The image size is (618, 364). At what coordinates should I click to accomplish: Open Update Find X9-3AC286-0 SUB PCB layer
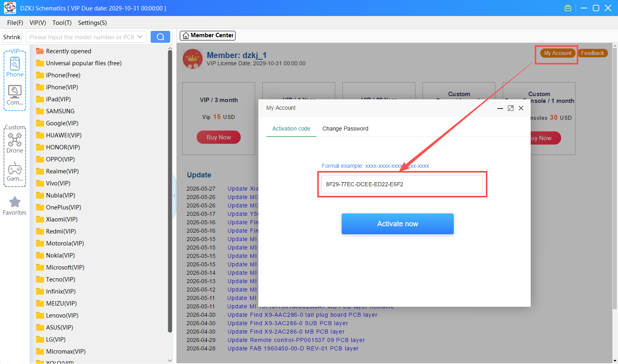[288, 323]
